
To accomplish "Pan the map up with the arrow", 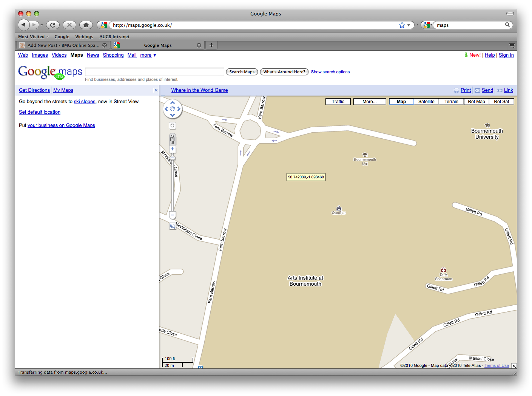I will [173, 102].
